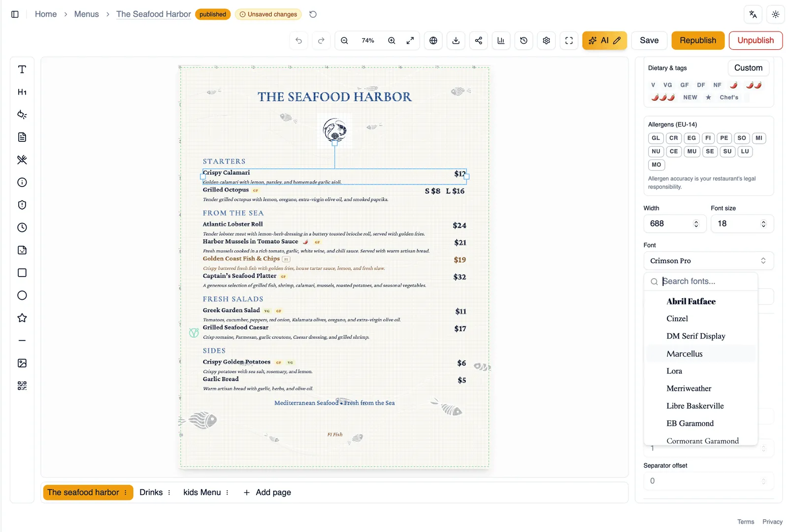Screen dimensions: 788x532
Task: Open the language translate icon
Action: coord(753,14)
